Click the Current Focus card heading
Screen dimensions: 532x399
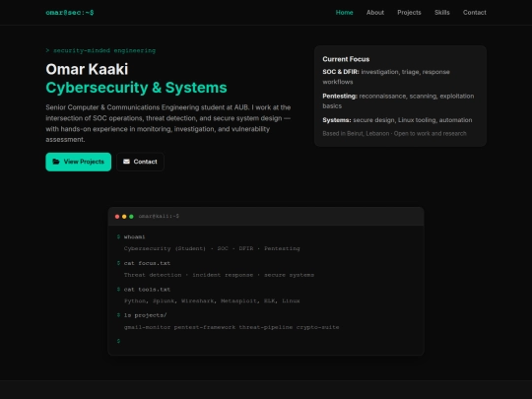346,59
